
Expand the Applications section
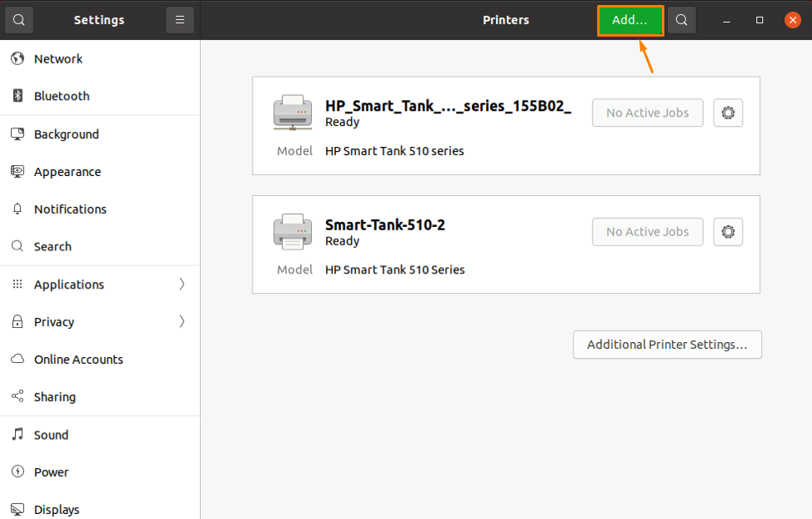tap(182, 284)
